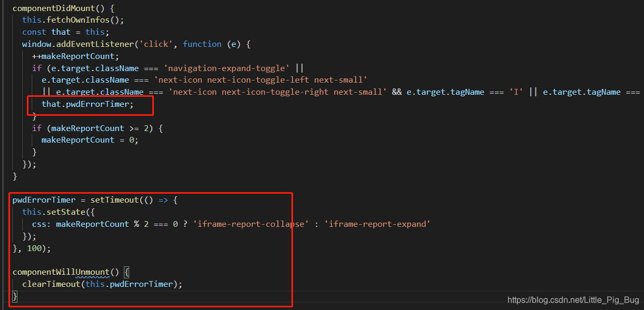Click the 'iframe-report-collapse' string
The image size is (644, 310).
pyautogui.click(x=250, y=224)
